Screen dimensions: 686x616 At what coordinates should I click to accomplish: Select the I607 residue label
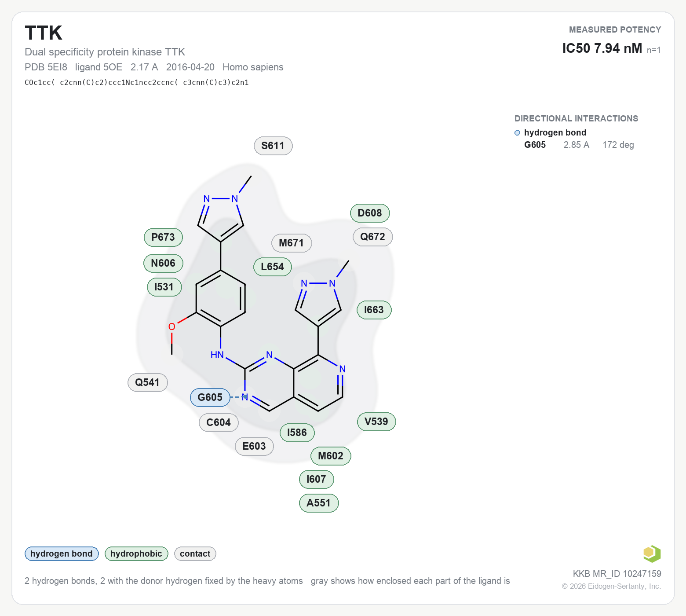pos(317,479)
